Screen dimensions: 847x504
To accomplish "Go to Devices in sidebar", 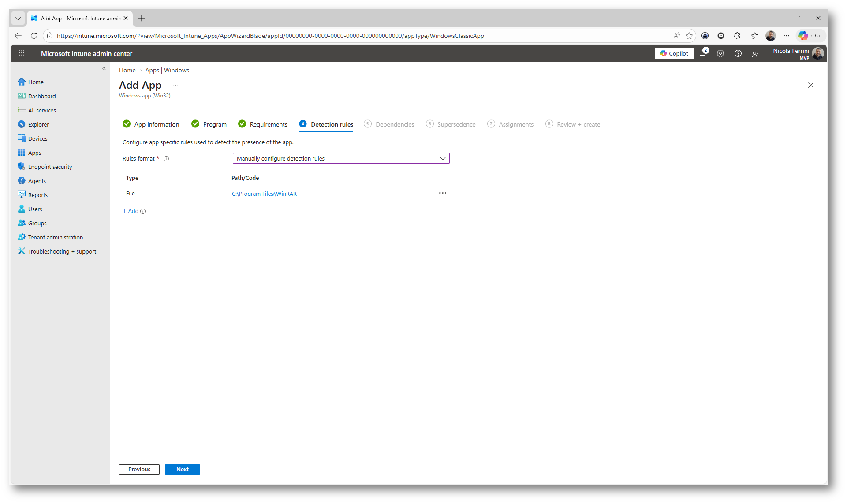I will (37, 138).
